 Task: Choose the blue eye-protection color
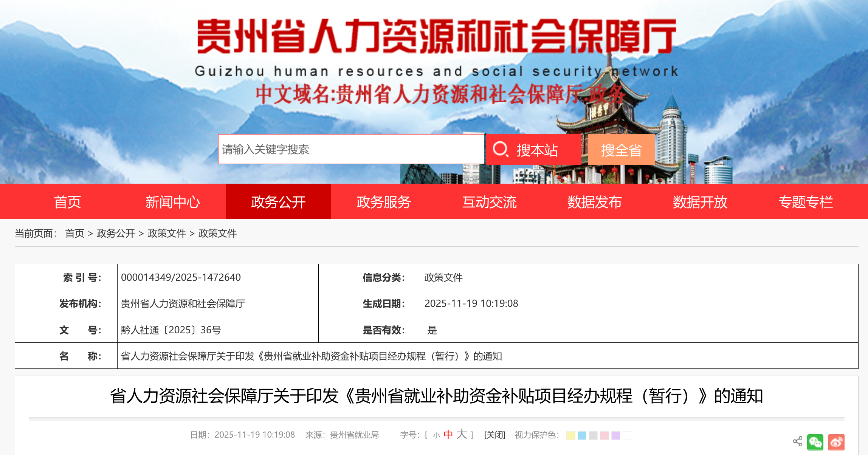(582, 435)
